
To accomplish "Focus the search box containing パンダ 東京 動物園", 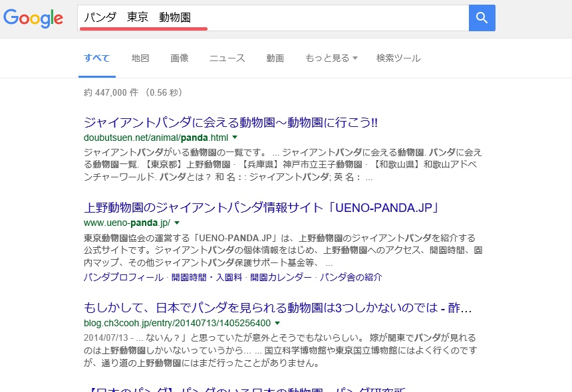I will coord(273,18).
